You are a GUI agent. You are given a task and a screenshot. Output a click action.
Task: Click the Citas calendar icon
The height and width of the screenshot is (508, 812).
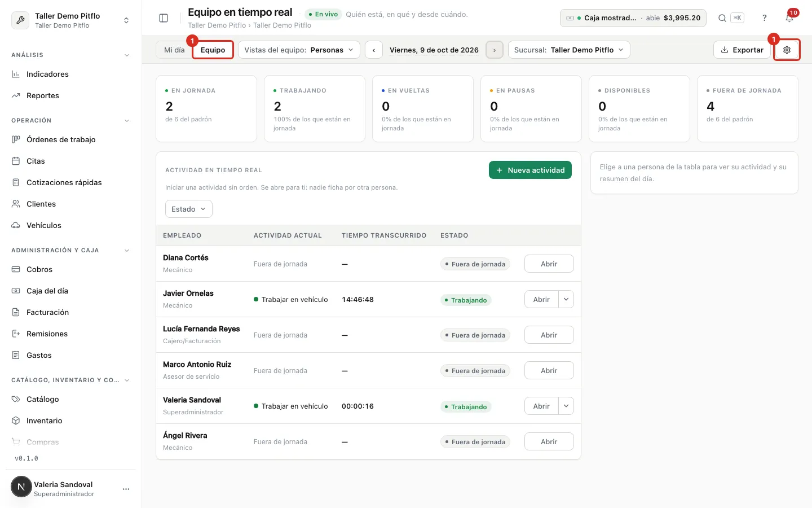pos(16,161)
